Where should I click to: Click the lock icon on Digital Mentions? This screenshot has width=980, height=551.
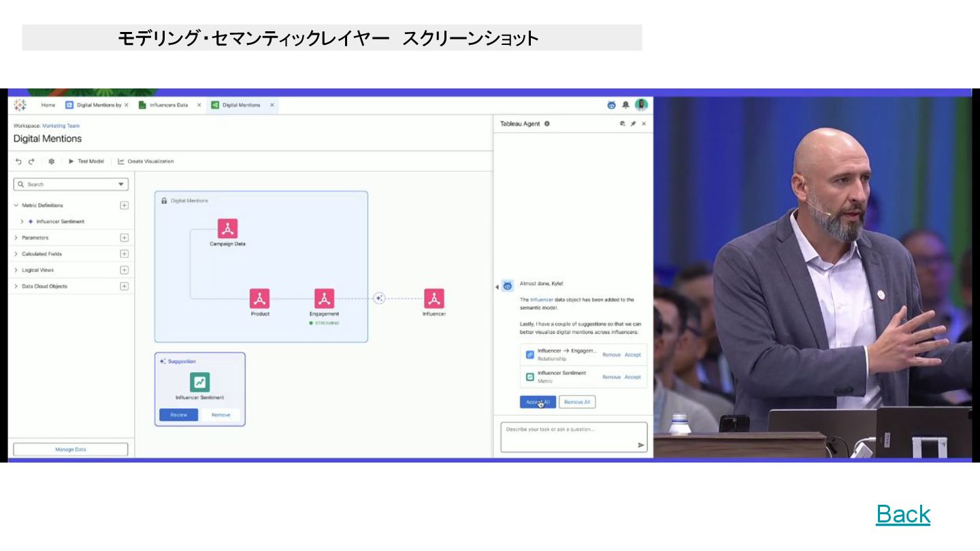pyautogui.click(x=164, y=201)
